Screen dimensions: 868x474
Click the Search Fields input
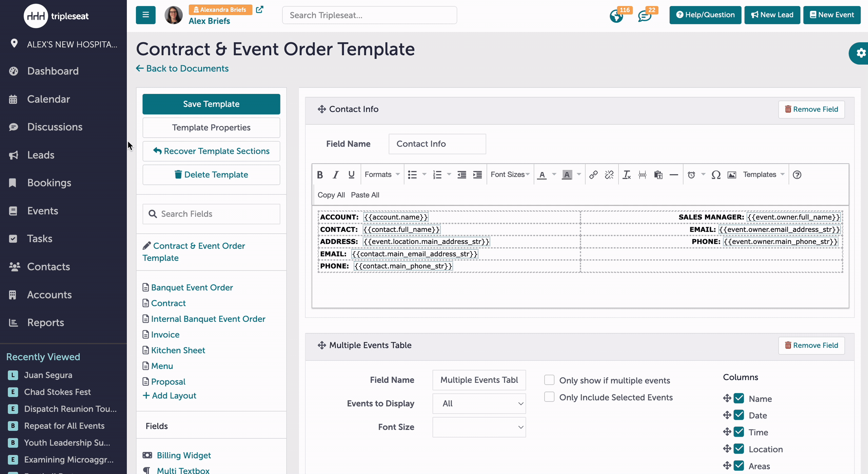(211, 214)
